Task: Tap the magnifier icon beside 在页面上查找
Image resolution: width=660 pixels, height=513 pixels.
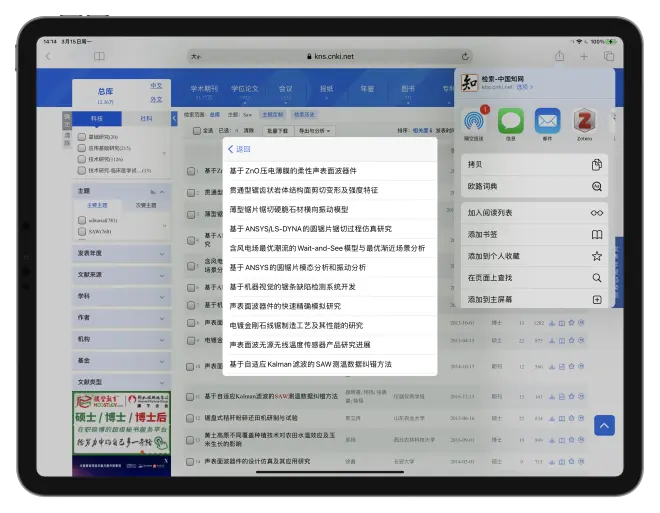Action: tap(596, 278)
